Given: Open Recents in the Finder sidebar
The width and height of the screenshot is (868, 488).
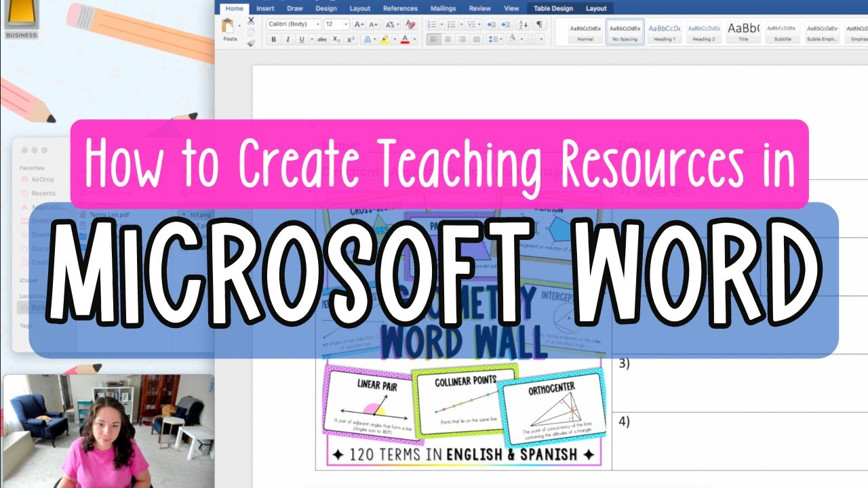Looking at the screenshot, I should [37, 194].
